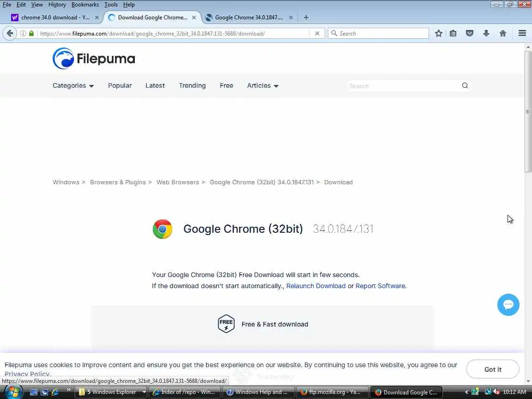This screenshot has height=399, width=532.
Task: Open the Edit menu
Action: click(21, 5)
